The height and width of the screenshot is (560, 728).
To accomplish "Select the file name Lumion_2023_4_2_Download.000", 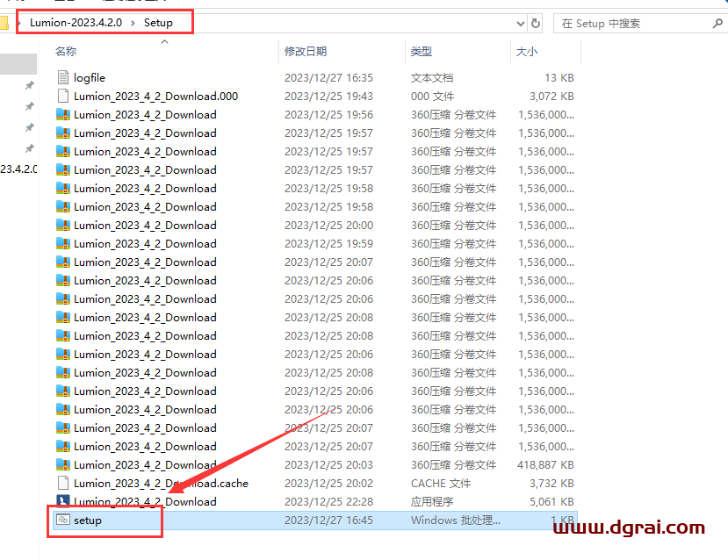I will click(156, 96).
